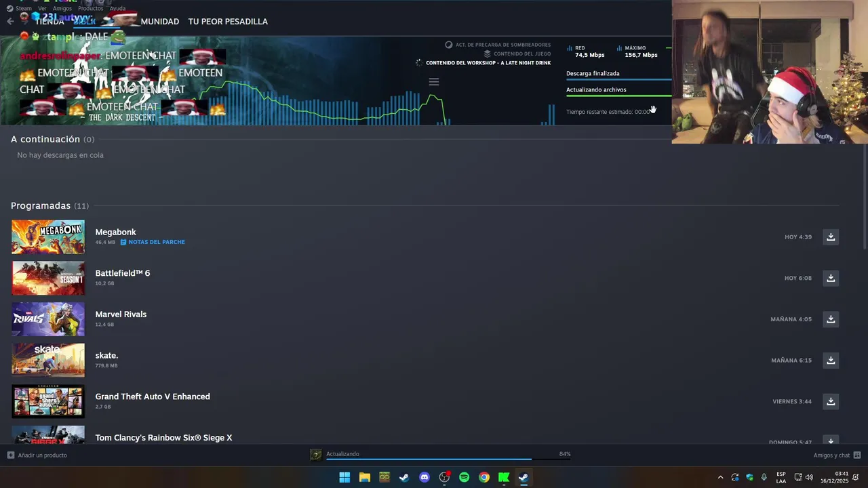Click the Programadas (11) section header

coord(50,205)
